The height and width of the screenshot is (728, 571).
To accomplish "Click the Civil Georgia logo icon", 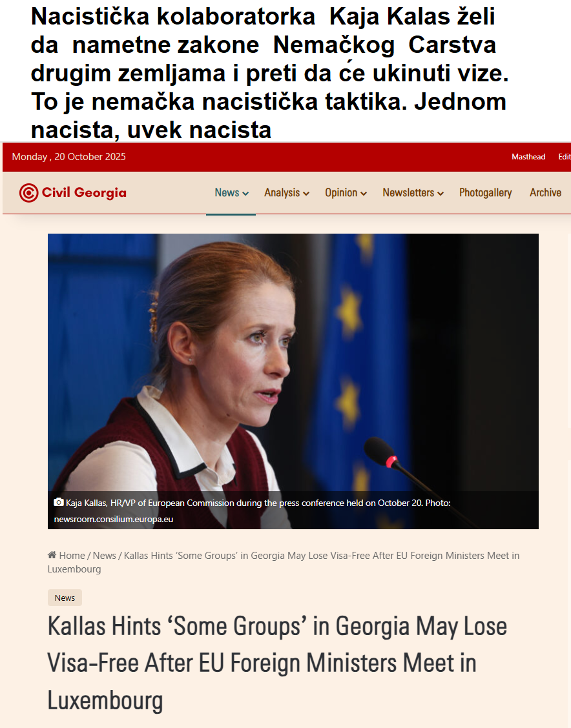I will pos(28,193).
